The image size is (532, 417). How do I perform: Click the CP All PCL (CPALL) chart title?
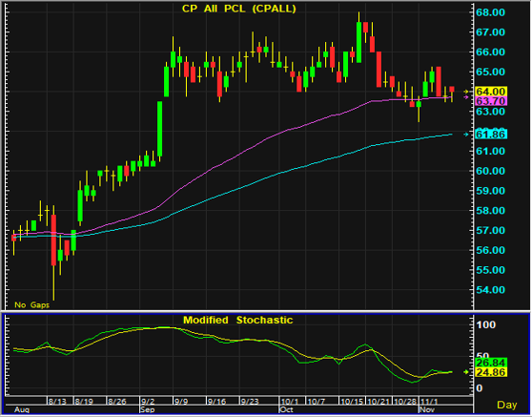[239, 9]
